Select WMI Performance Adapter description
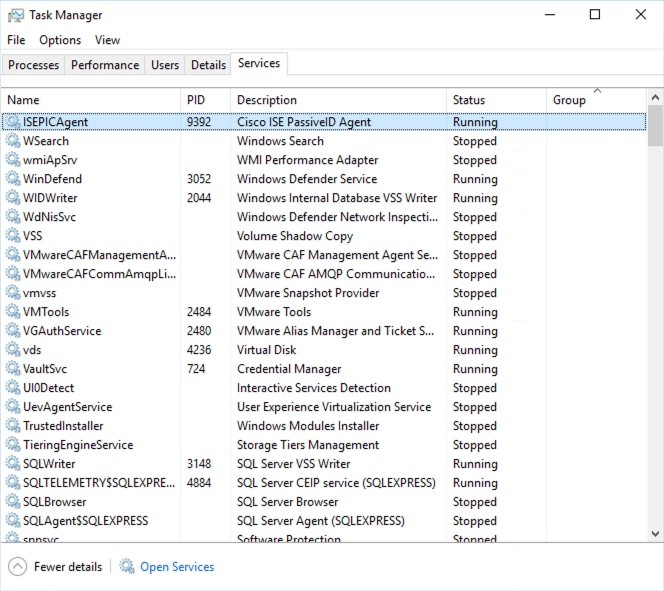664x591 pixels. [x=307, y=160]
